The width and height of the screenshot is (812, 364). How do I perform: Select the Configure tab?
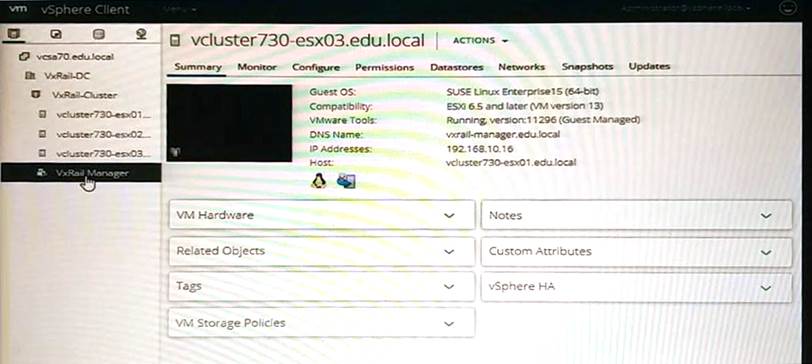316,67
